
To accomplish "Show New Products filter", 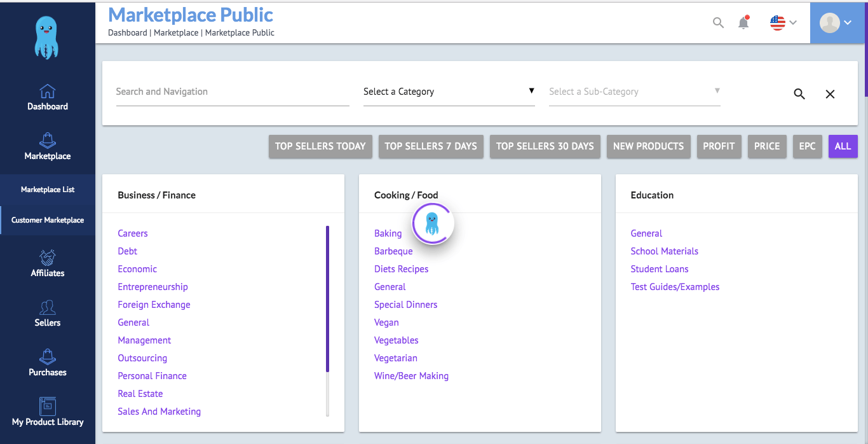I will (x=649, y=146).
